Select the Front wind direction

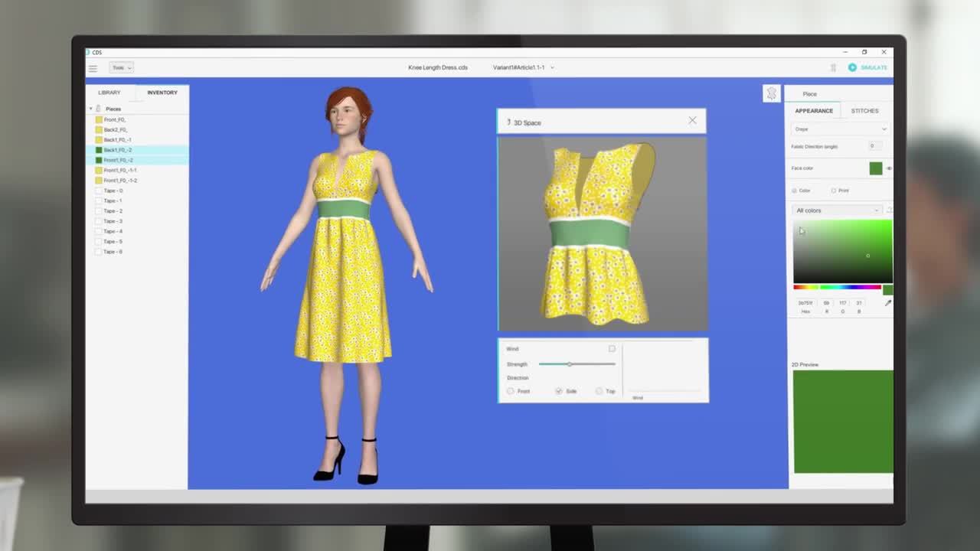tap(511, 391)
